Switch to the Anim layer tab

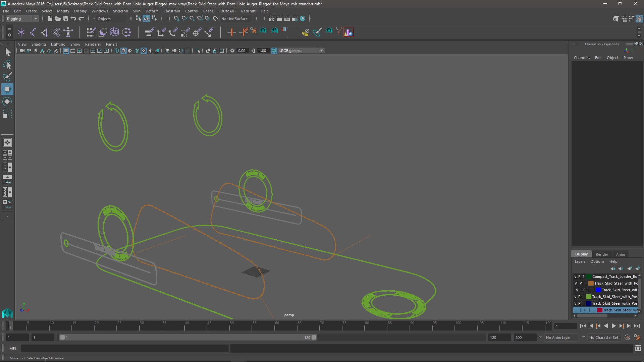620,254
